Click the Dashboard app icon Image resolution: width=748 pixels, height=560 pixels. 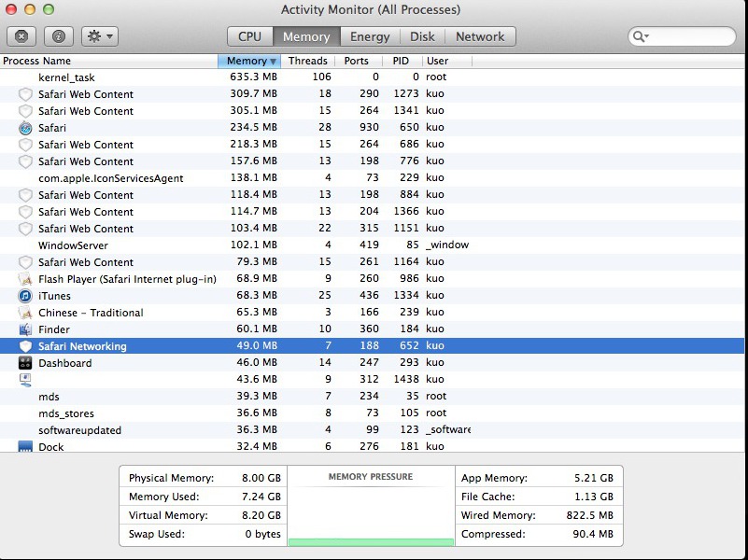coord(25,363)
